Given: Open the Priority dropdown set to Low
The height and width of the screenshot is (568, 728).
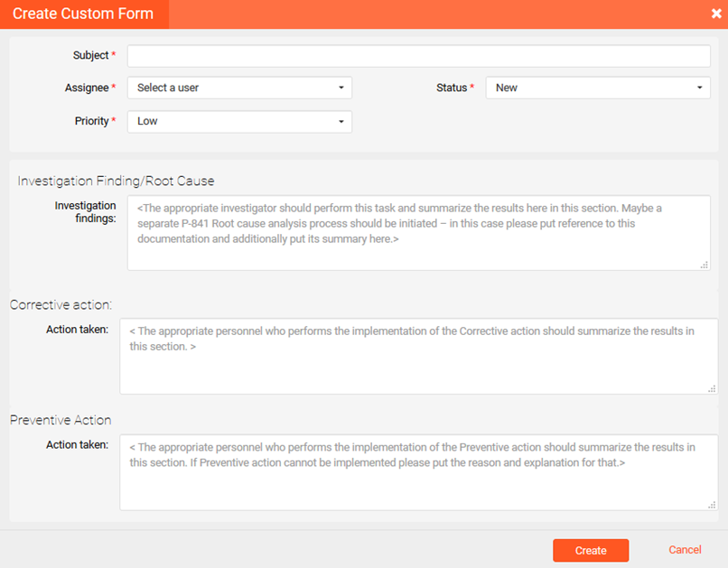Looking at the screenshot, I should click(x=239, y=121).
